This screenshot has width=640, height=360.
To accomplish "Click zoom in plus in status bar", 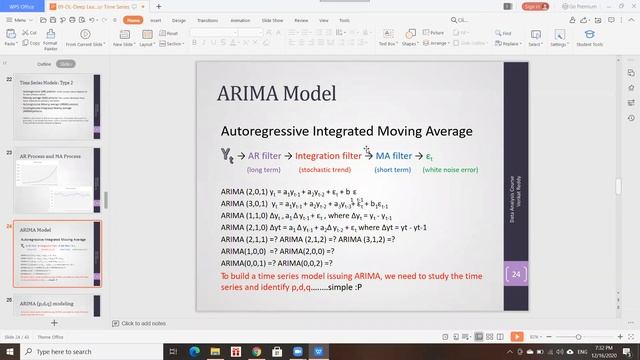I will [x=620, y=337].
